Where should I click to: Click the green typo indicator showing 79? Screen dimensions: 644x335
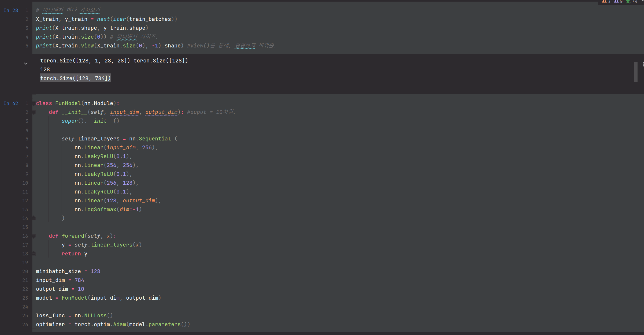click(x=631, y=2)
